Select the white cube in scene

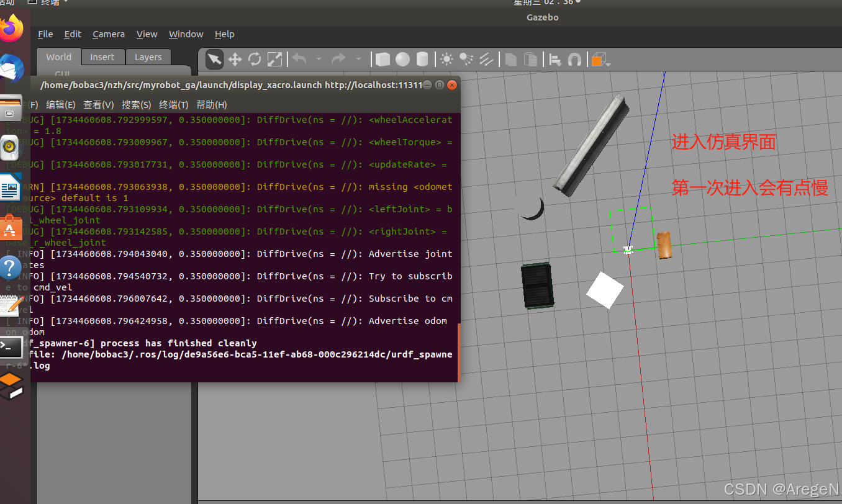pos(605,290)
